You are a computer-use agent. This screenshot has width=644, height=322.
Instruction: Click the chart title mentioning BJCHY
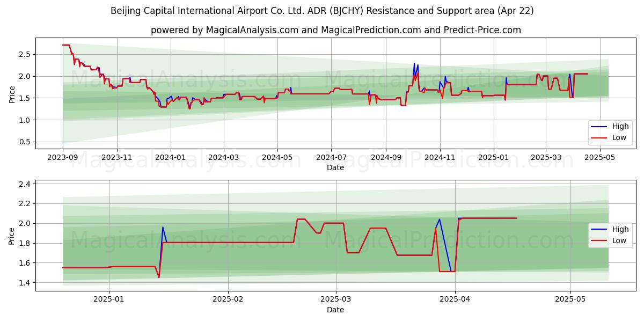tap(322, 11)
